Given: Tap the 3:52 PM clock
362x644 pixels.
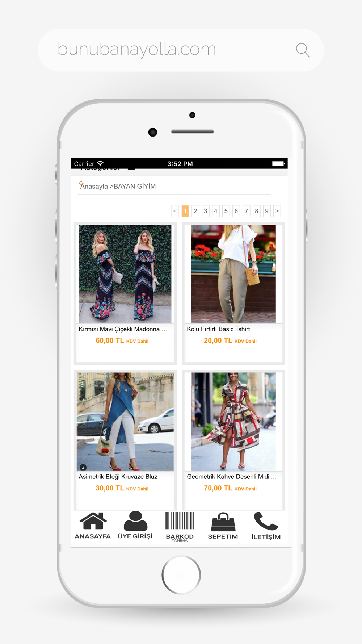Looking at the screenshot, I should coord(180,164).
